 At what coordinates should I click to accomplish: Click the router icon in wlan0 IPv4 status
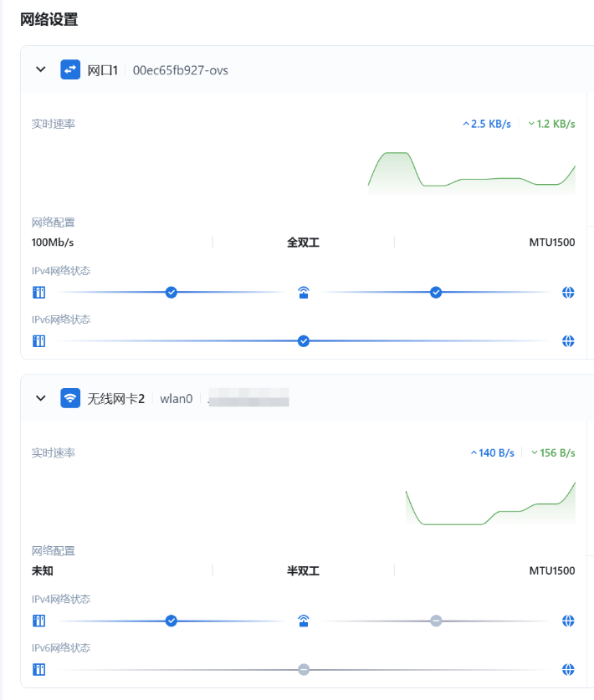pos(304,621)
